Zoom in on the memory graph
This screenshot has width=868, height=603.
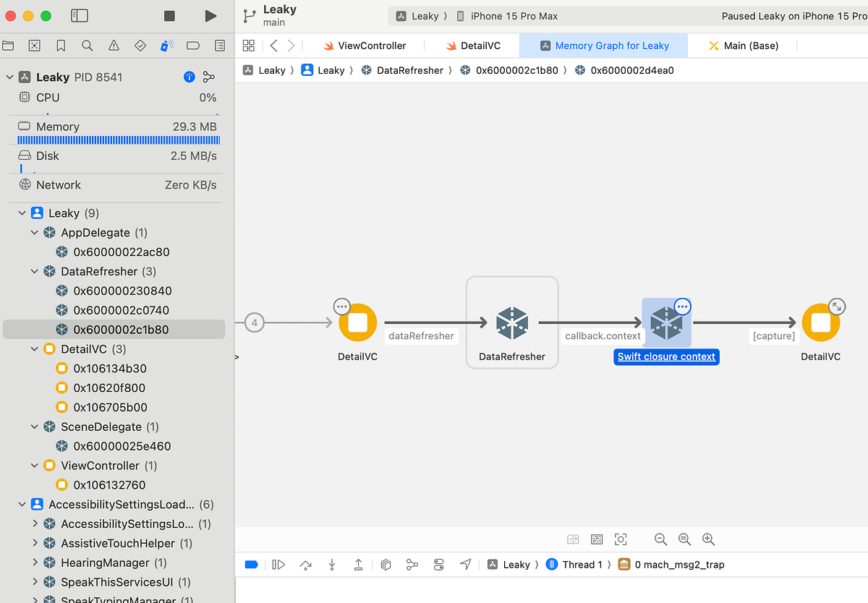pyautogui.click(x=708, y=539)
